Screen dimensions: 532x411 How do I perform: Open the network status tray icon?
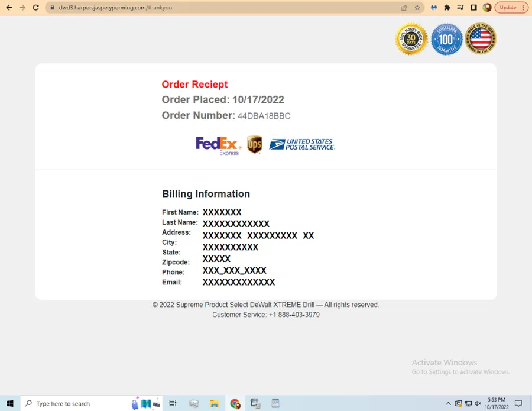(468, 403)
